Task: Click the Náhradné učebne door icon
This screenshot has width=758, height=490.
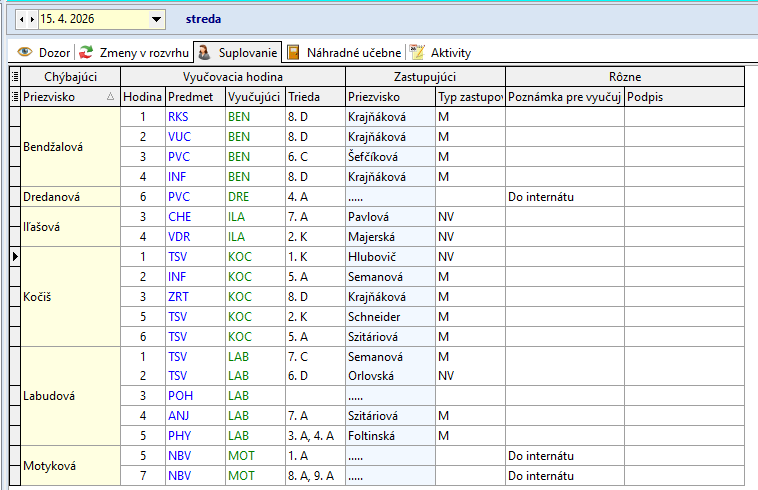Action: point(293,52)
